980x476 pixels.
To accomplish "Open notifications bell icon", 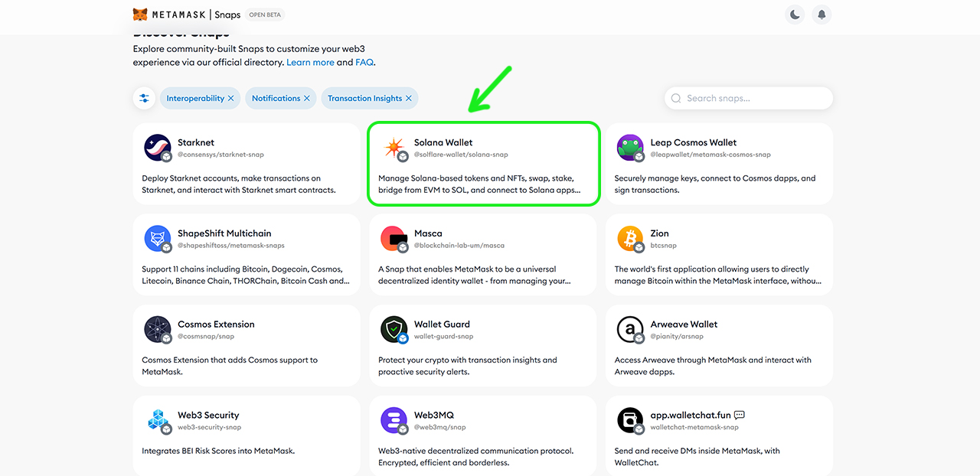I will (822, 15).
